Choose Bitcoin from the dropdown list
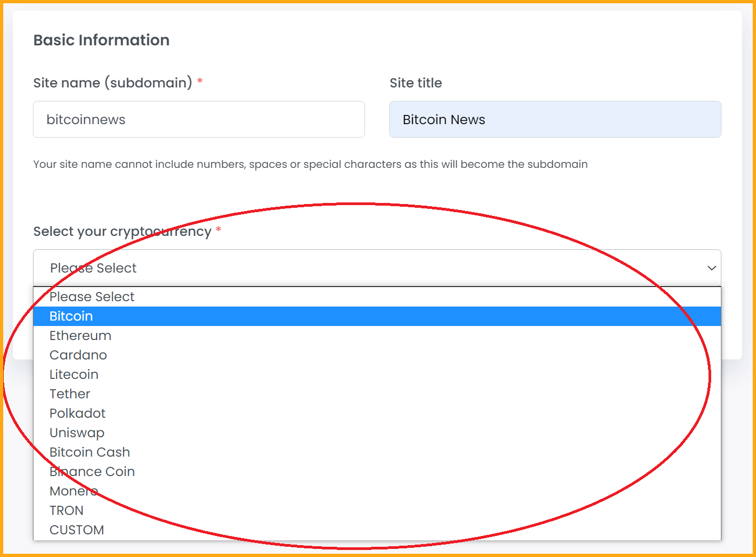The image size is (756, 557). point(377,316)
